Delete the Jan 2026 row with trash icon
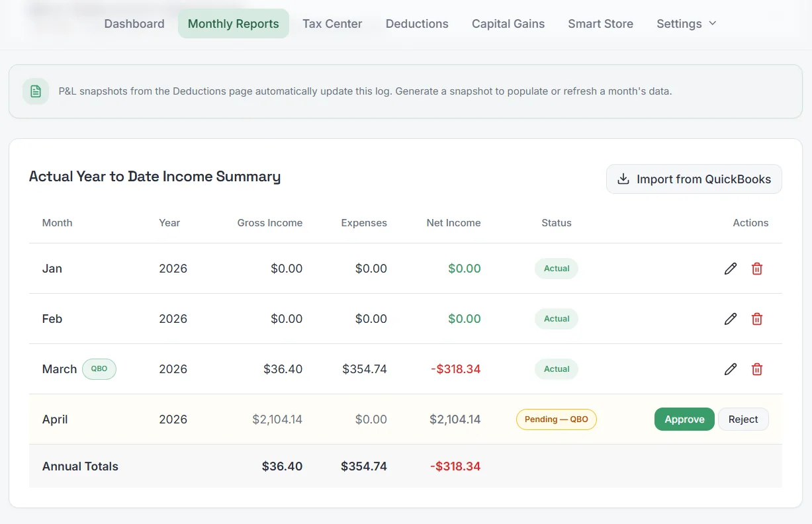 757,269
